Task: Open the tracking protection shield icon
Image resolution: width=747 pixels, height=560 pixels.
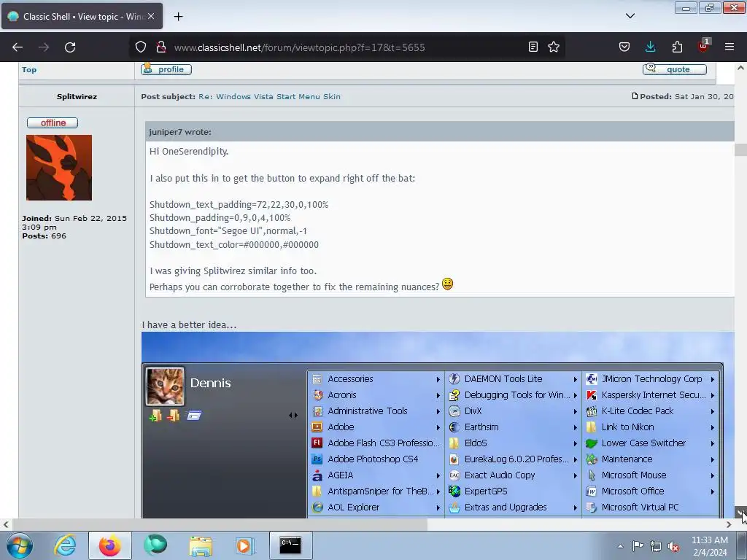Action: [x=141, y=47]
